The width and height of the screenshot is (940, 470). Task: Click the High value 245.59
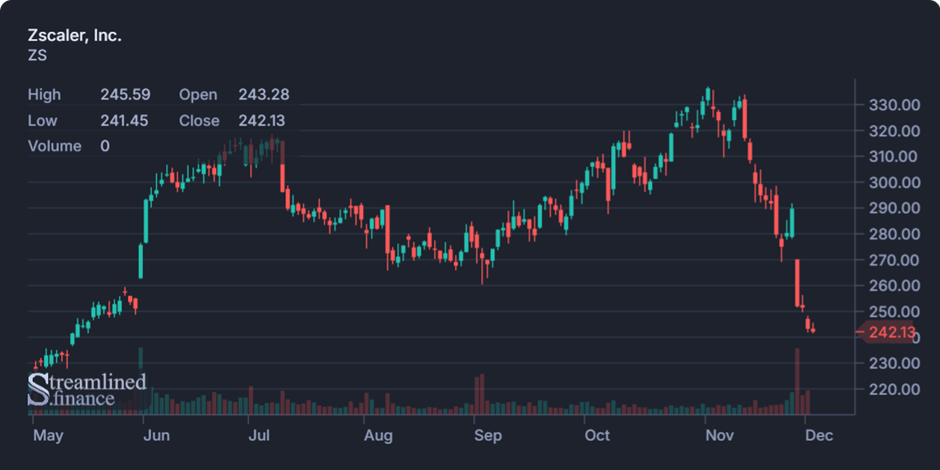[125, 95]
